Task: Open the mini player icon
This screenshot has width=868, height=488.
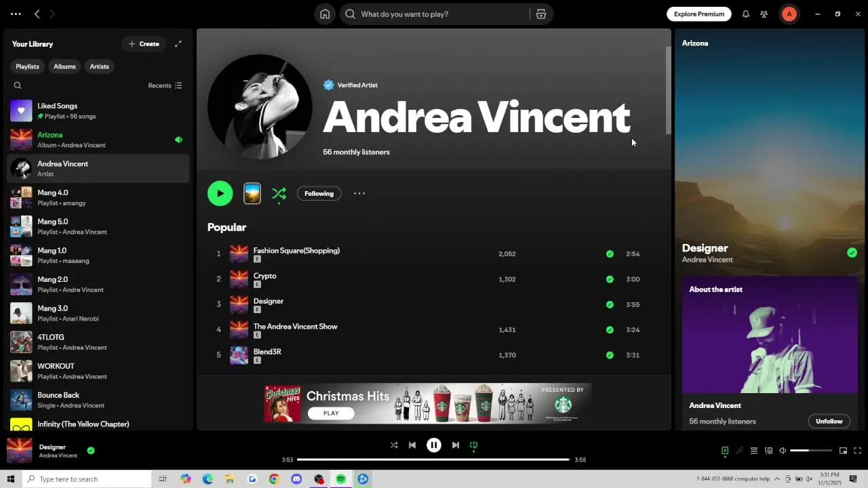Action: [x=843, y=451]
